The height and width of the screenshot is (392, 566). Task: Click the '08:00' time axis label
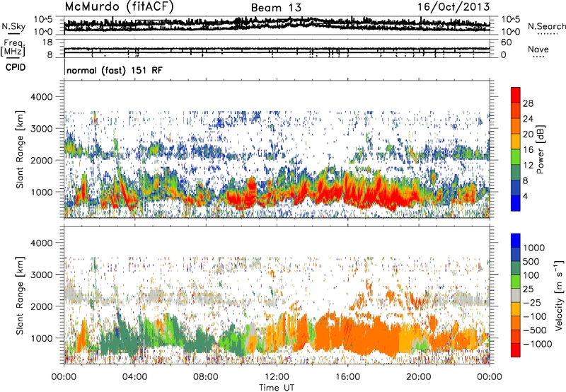coord(206,377)
